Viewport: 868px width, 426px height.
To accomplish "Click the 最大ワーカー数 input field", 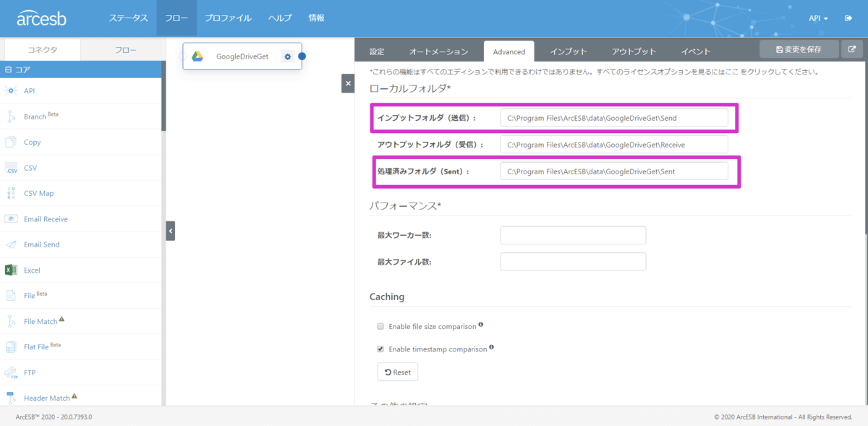I will tap(573, 235).
